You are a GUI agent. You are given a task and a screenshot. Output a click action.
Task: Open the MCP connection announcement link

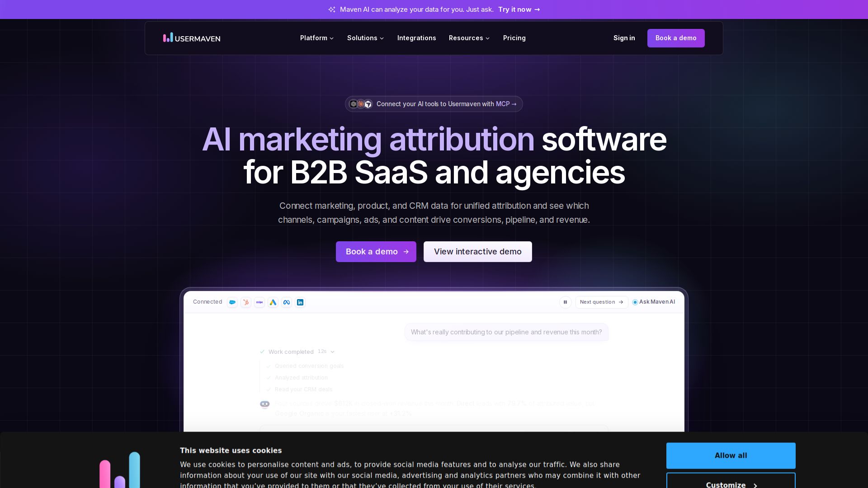434,104
